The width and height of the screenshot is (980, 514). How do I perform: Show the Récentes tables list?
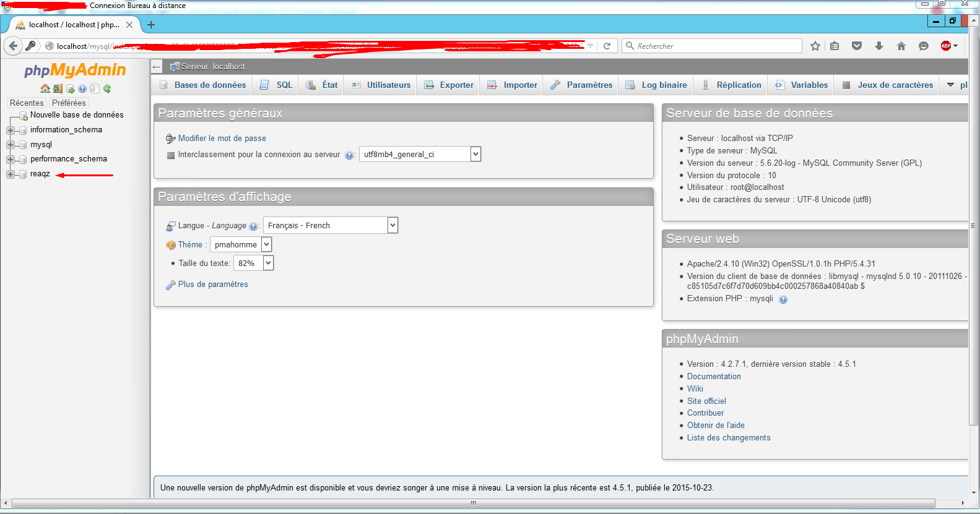coord(27,103)
